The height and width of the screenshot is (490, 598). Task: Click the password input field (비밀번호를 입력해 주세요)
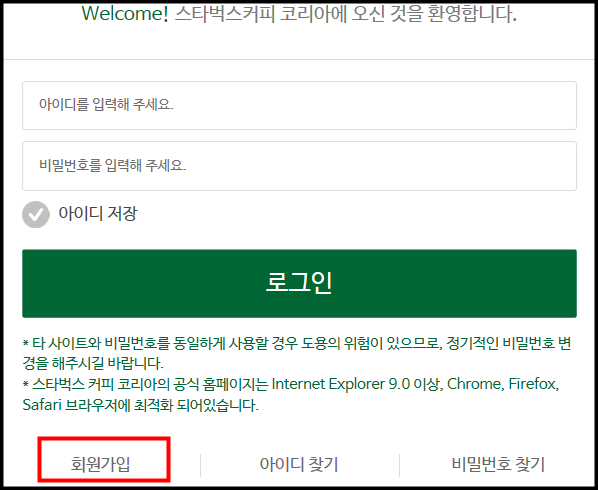tap(299, 166)
